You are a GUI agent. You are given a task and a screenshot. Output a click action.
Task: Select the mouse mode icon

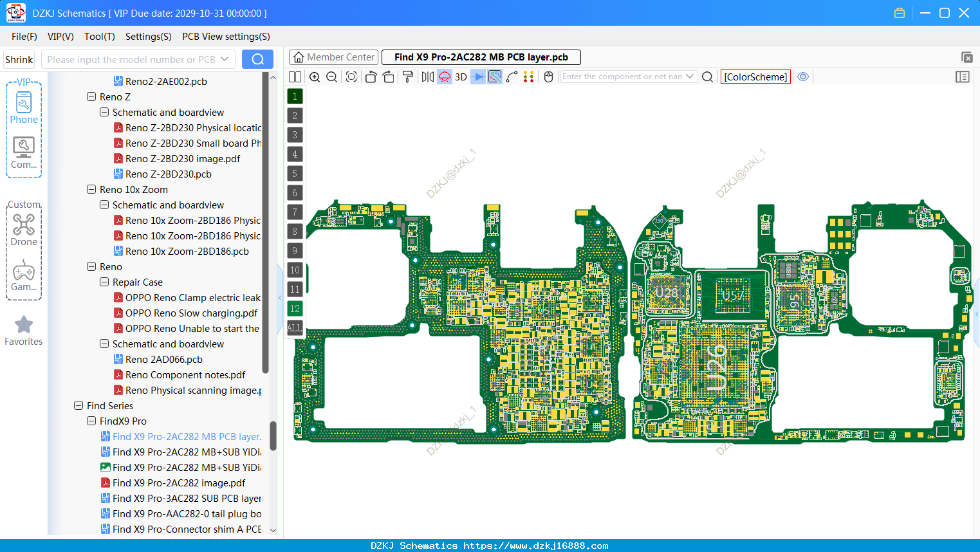[548, 77]
